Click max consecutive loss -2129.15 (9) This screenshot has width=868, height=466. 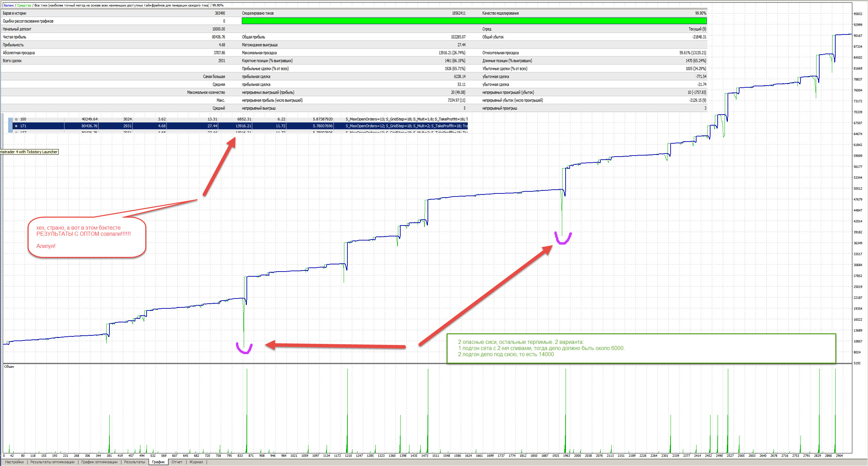(698, 100)
